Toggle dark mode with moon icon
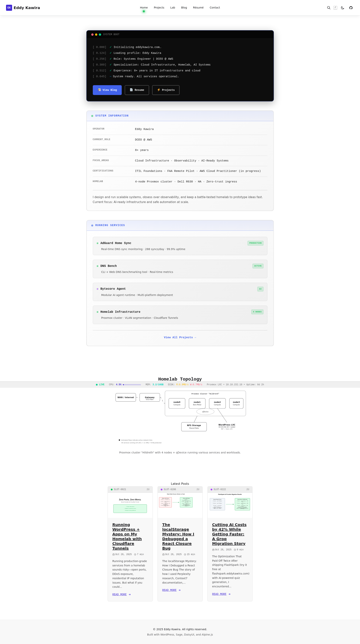 pos(342,8)
